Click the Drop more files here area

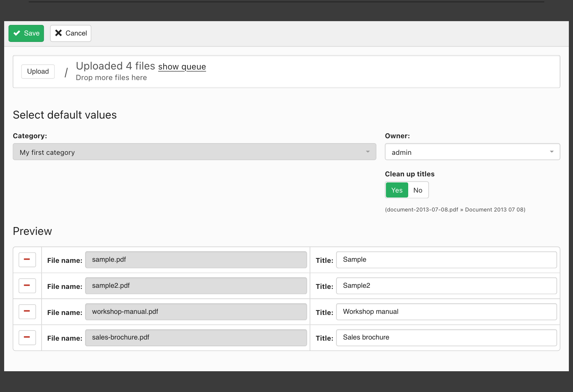coord(112,78)
